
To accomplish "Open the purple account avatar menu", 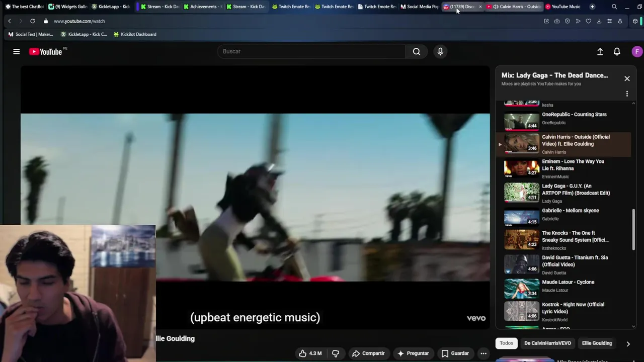I will (x=637, y=51).
